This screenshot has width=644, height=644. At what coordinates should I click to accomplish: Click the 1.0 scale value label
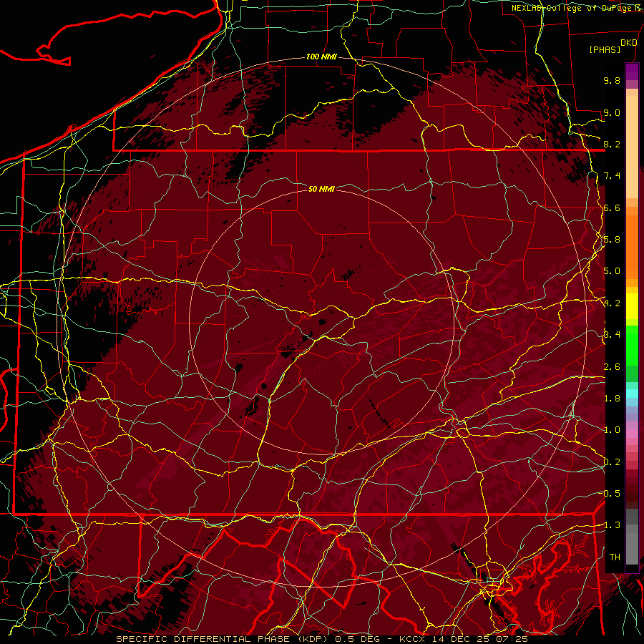(612, 430)
